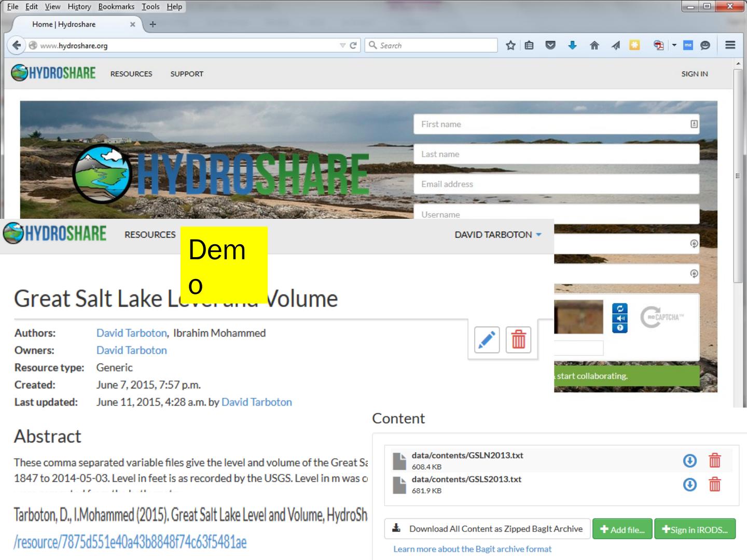This screenshot has width=747, height=560.
Task: Open the Tools menu
Action: pyautogui.click(x=150, y=7)
